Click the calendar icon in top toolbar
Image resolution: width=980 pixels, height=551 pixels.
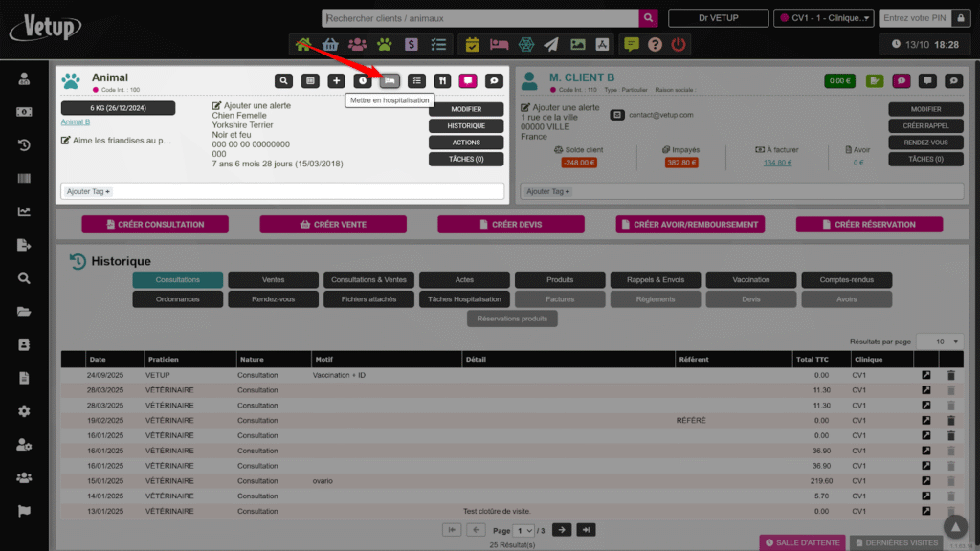473,44
